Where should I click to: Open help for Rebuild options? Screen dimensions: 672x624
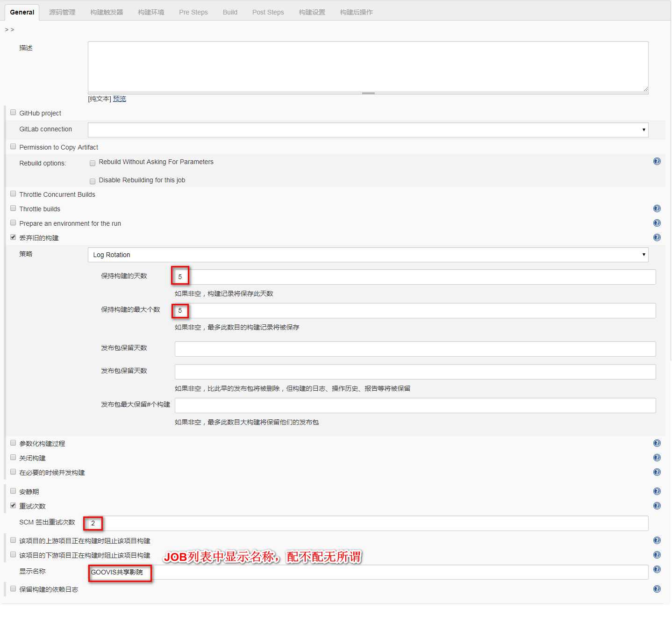[x=657, y=162]
